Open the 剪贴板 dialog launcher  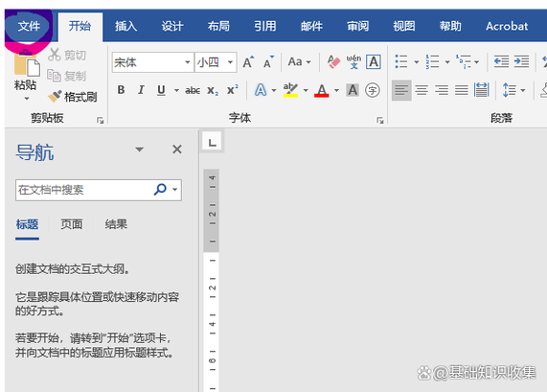[x=101, y=121]
